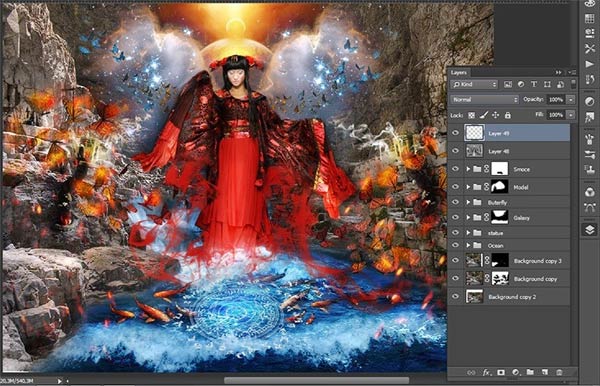Viewport: 600px width, 386px height.
Task: Lock transparent pixels checkerboard icon
Action: tap(471, 115)
